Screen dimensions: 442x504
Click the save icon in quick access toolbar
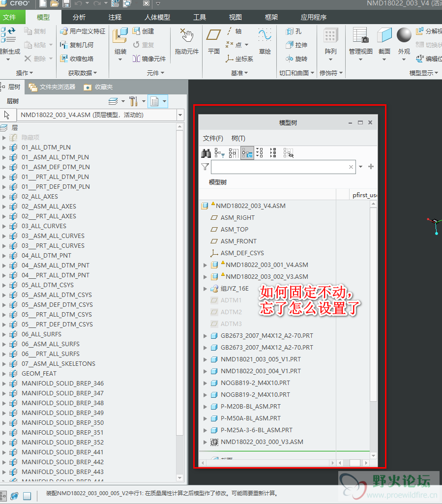click(x=66, y=3)
